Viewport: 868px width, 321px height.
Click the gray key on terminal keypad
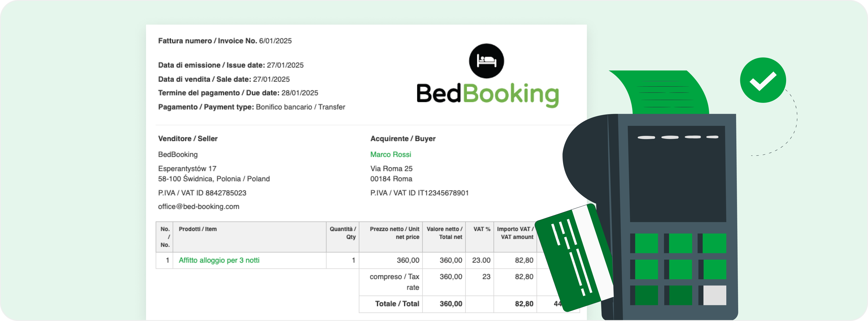tap(714, 295)
